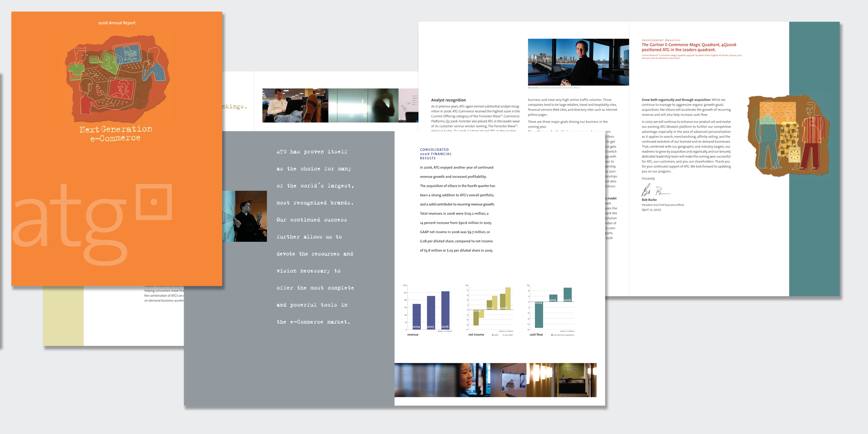The image size is (868, 434).
Task: Click 'Grow both organically and through acquisition' text
Action: point(676,100)
